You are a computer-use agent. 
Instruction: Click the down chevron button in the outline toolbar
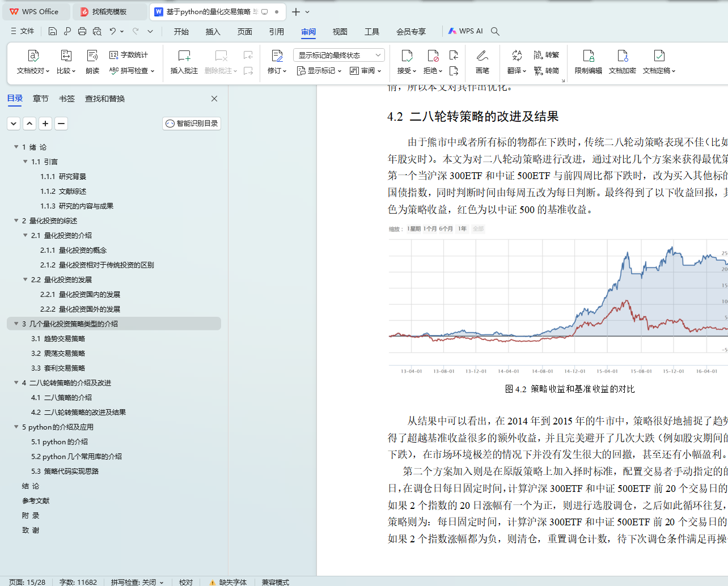(x=14, y=124)
